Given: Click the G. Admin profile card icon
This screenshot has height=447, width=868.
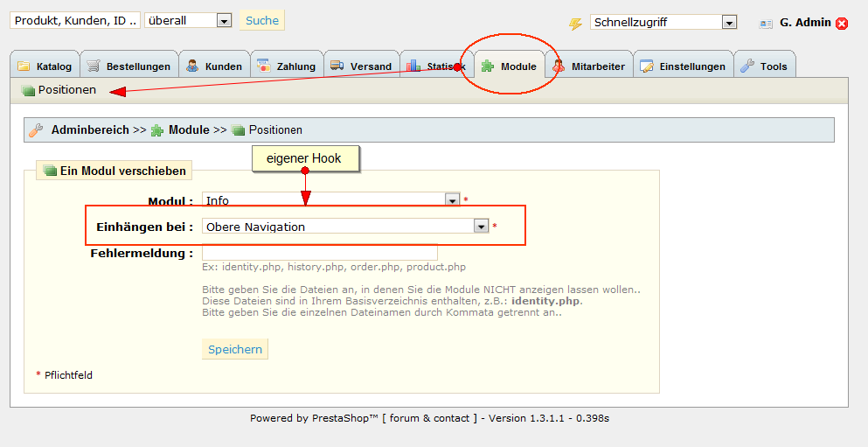Looking at the screenshot, I should pos(766,24).
